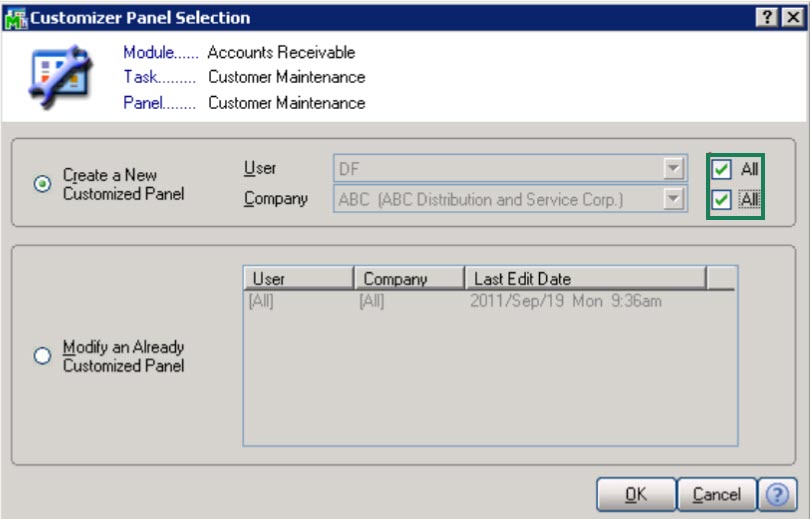Open the Company dropdown showing ABC Distribution
The image size is (810, 519).
675,199
